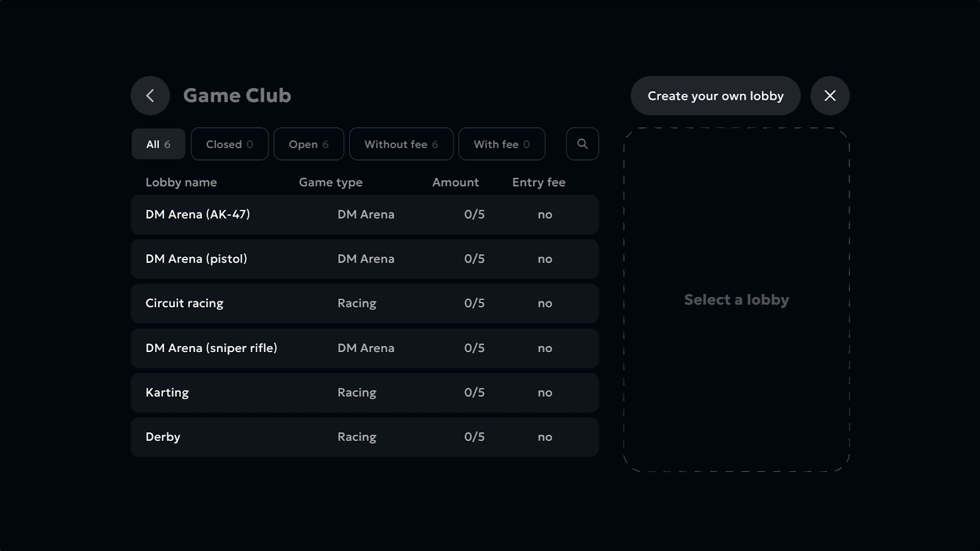Click the Entry fee column header
This screenshot has width=980, height=551.
pos(539,182)
